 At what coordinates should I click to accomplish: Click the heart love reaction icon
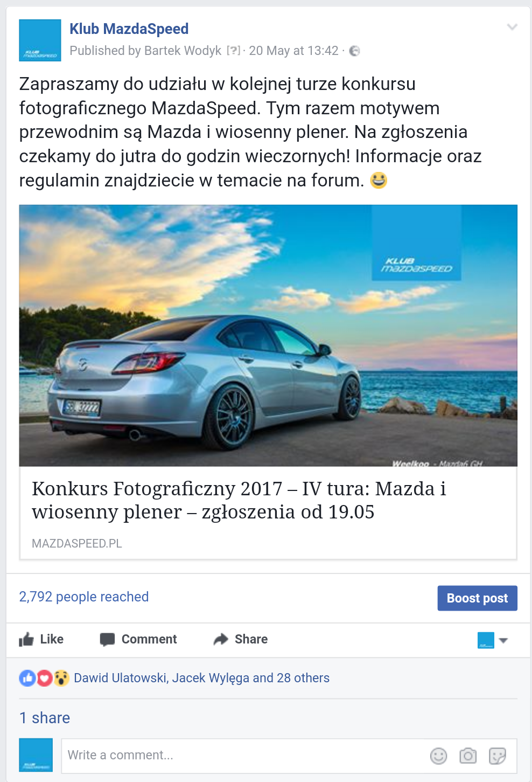pos(44,678)
